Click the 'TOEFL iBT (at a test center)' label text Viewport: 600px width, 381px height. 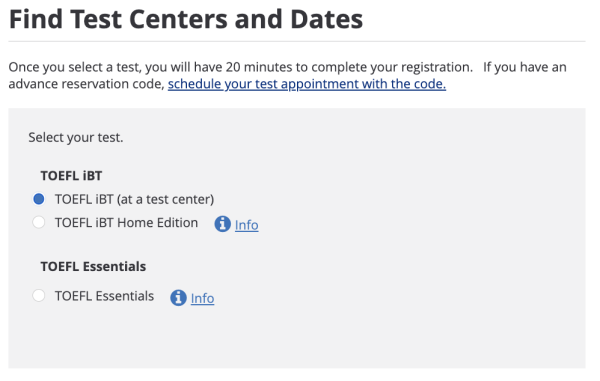(134, 199)
